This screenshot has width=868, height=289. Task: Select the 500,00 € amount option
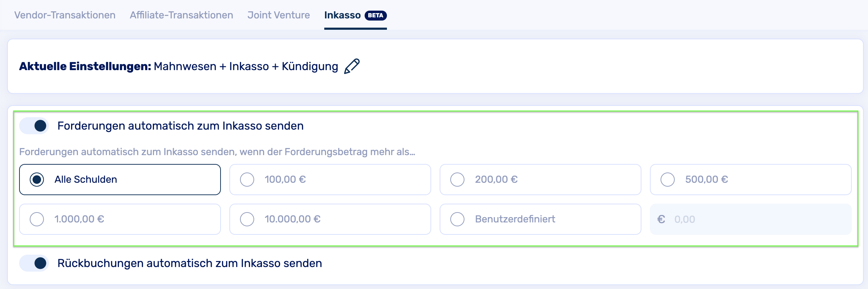[x=668, y=180]
